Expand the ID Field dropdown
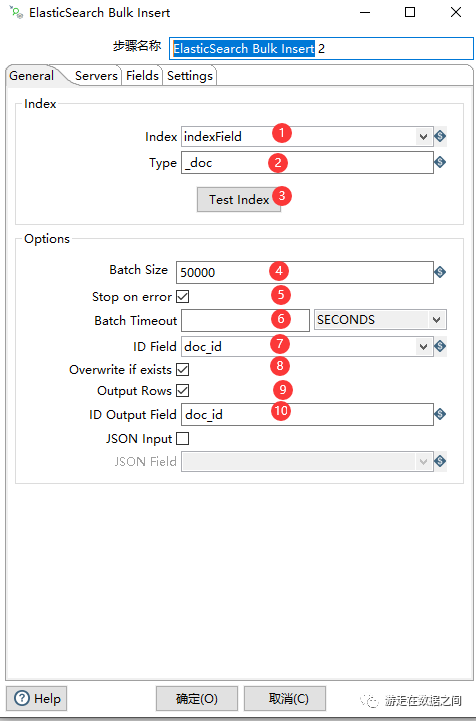476x721 pixels. [x=423, y=346]
